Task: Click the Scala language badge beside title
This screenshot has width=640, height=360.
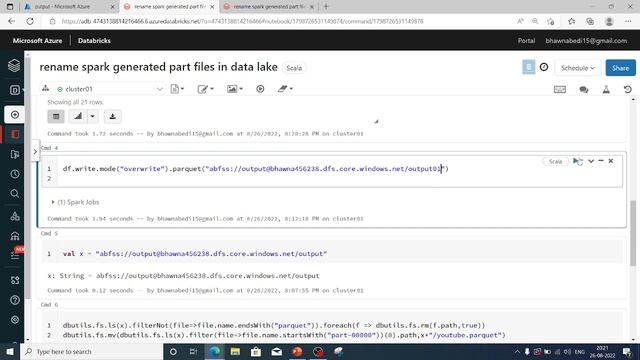Action: [294, 68]
